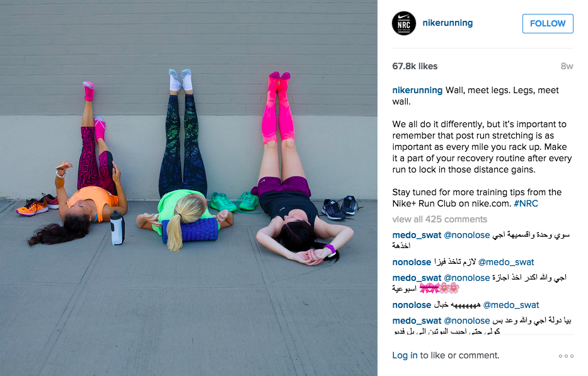Open first nonolose commenter profile

click(x=412, y=263)
